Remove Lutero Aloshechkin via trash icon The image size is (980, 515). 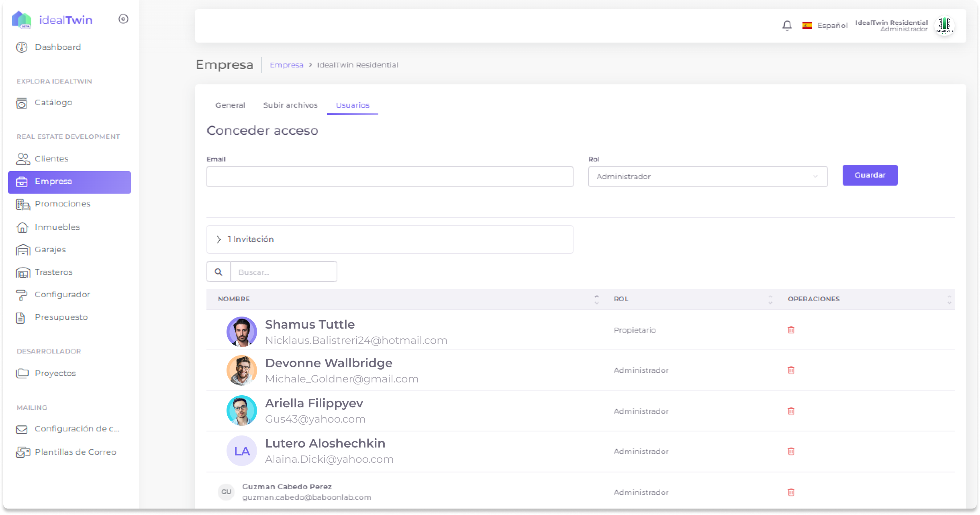[x=791, y=451]
